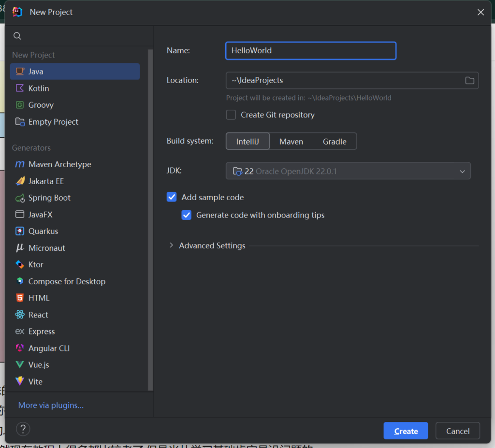
Task: Close the New Project dialog
Action: point(480,12)
